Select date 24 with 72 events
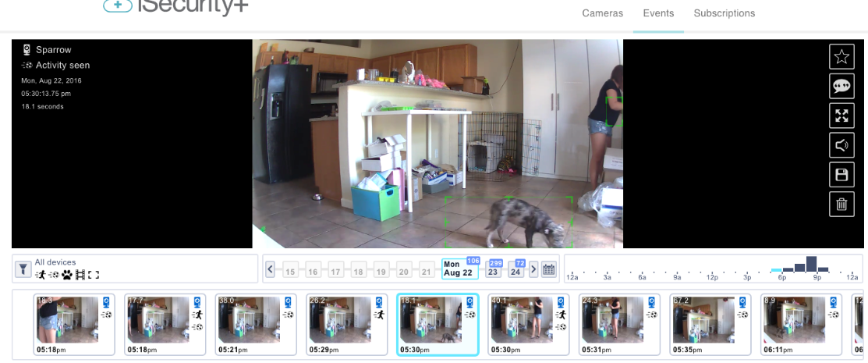The height and width of the screenshot is (363, 868). [515, 270]
